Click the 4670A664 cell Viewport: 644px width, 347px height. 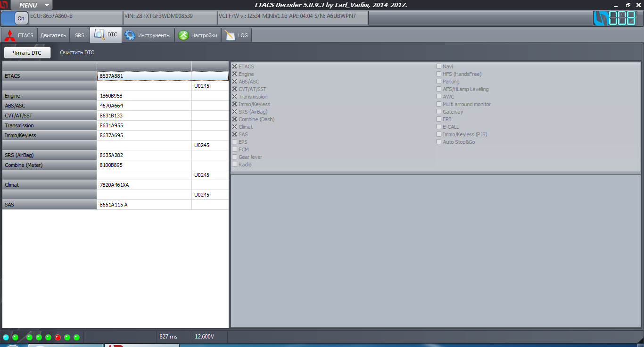click(144, 106)
